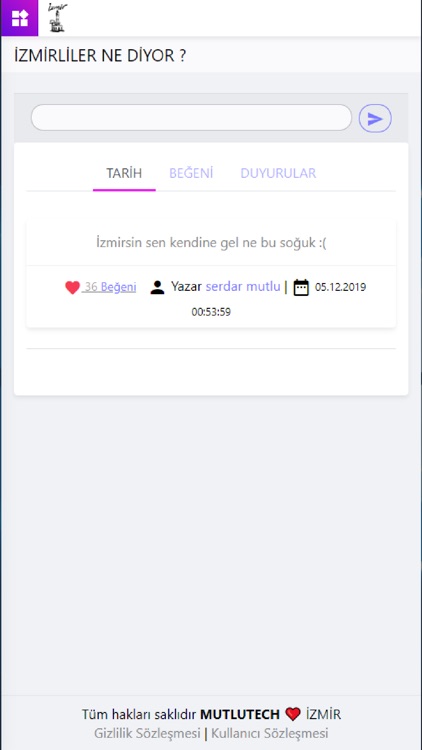Click the author person icon

tap(157, 287)
